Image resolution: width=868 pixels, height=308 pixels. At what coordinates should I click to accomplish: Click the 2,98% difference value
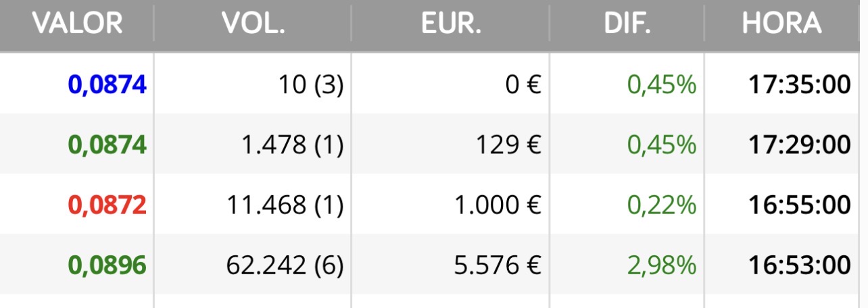[x=662, y=265]
